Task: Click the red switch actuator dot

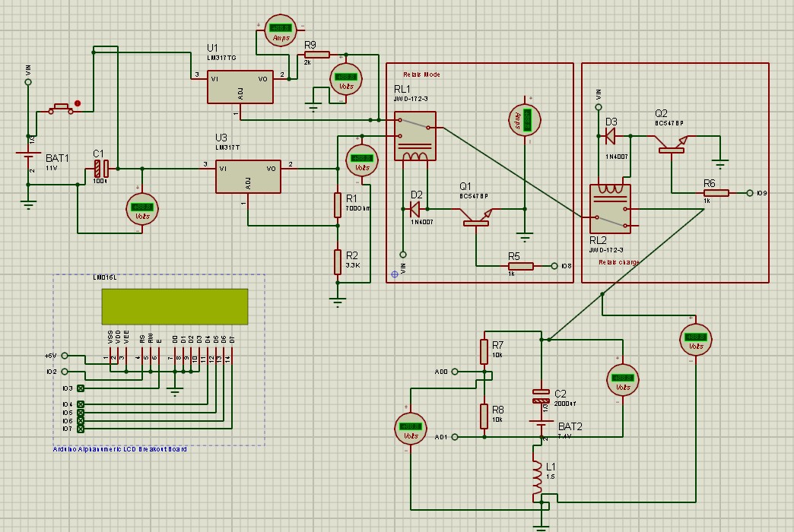Action: tap(78, 103)
